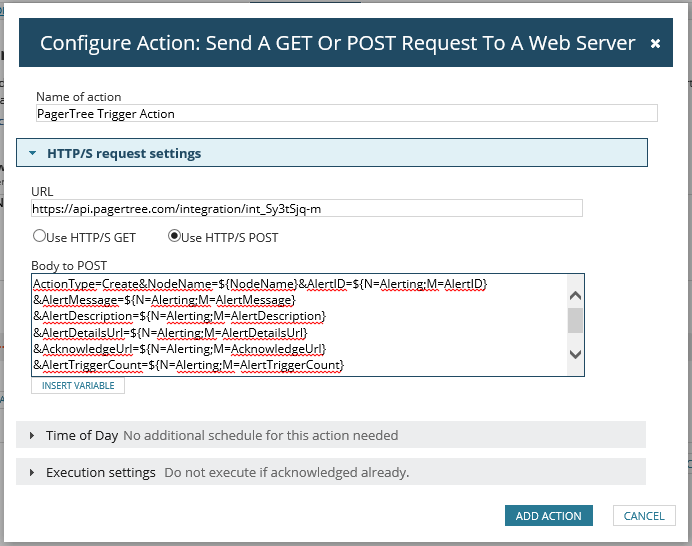The width and height of the screenshot is (692, 546).
Task: Click the Body to POST scrollbar thumb
Action: tap(575, 320)
